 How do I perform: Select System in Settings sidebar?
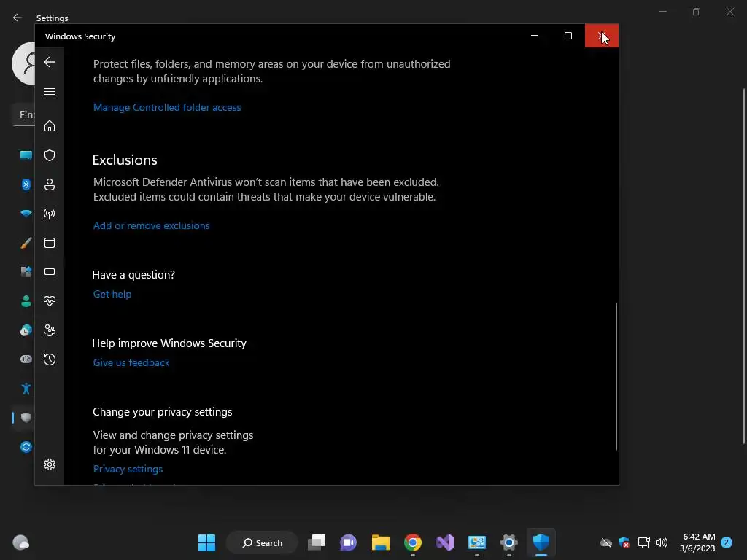26,155
